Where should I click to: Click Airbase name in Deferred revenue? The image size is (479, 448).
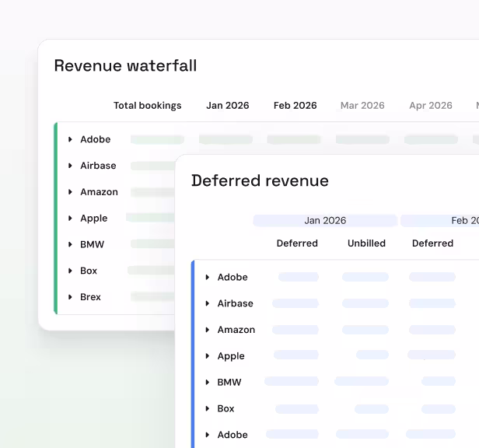pos(235,303)
